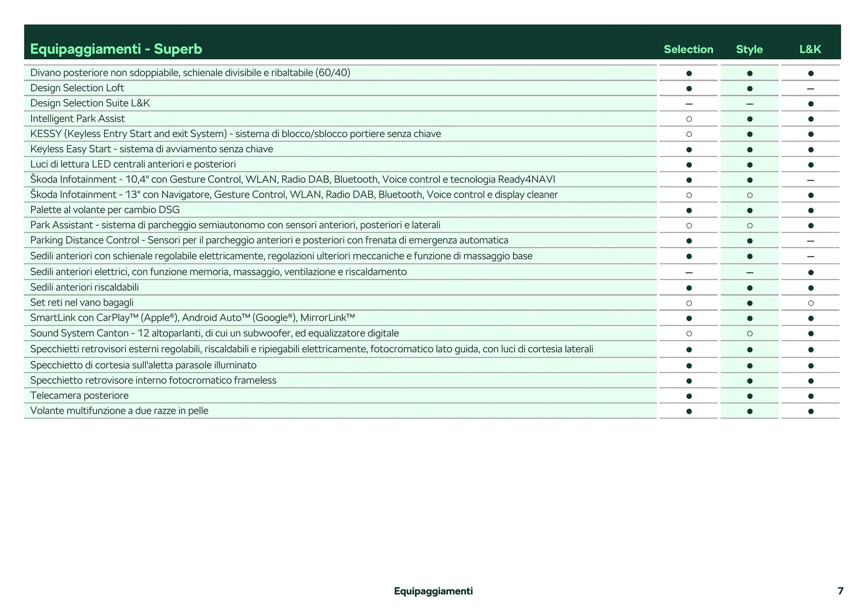Click Set reti nel vano bagagli L&K circle
868x614 pixels.
tap(810, 303)
